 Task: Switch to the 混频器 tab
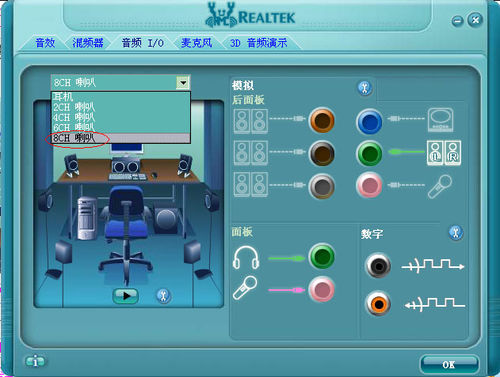88,43
